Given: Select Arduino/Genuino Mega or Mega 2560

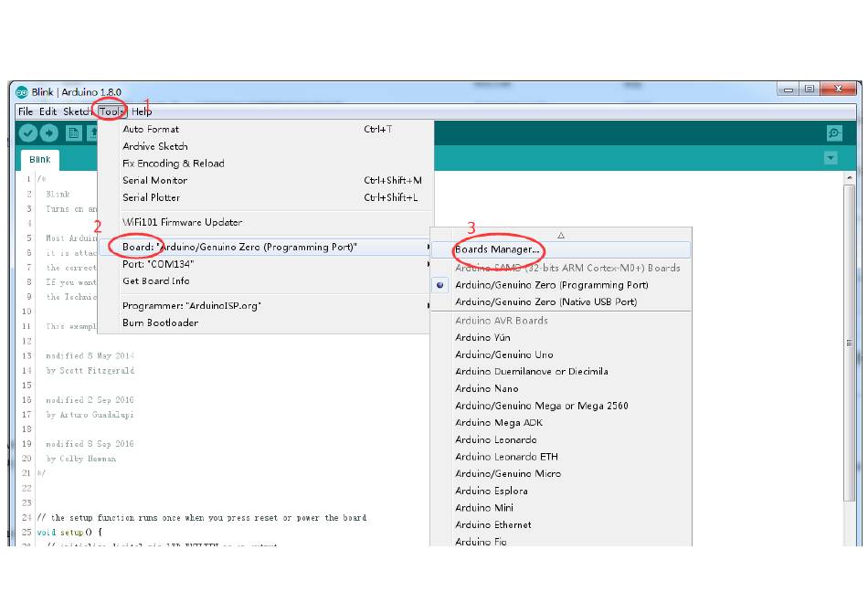Looking at the screenshot, I should pos(561,406).
